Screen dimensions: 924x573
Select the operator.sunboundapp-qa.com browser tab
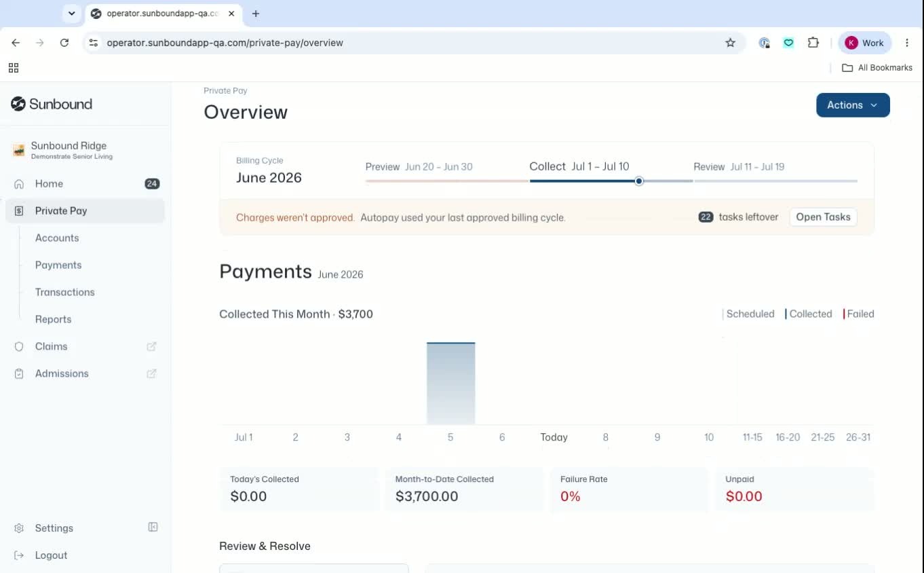point(163,14)
